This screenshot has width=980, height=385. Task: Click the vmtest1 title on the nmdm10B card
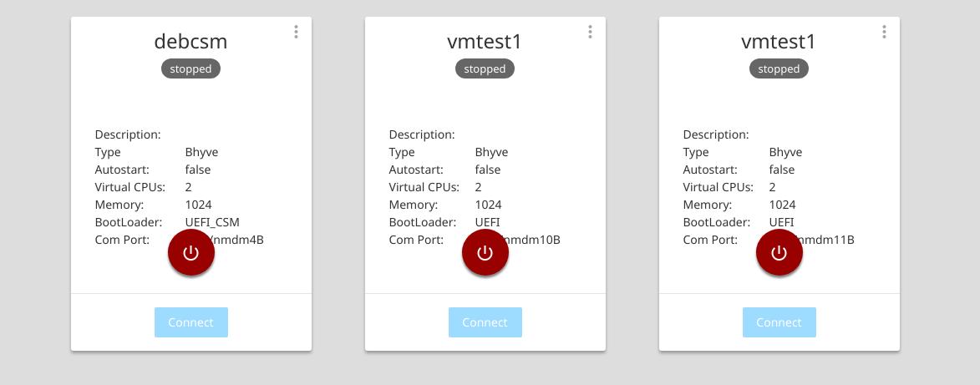coord(485,41)
